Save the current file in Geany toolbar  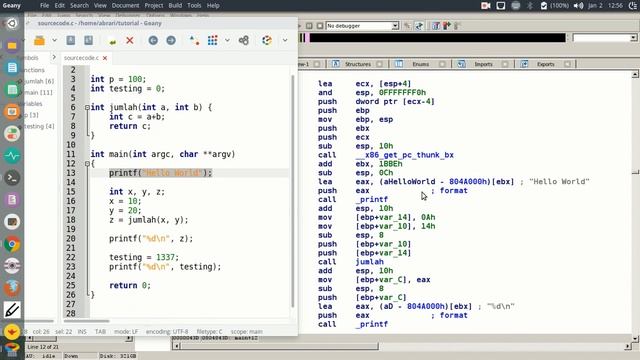click(x=71, y=40)
